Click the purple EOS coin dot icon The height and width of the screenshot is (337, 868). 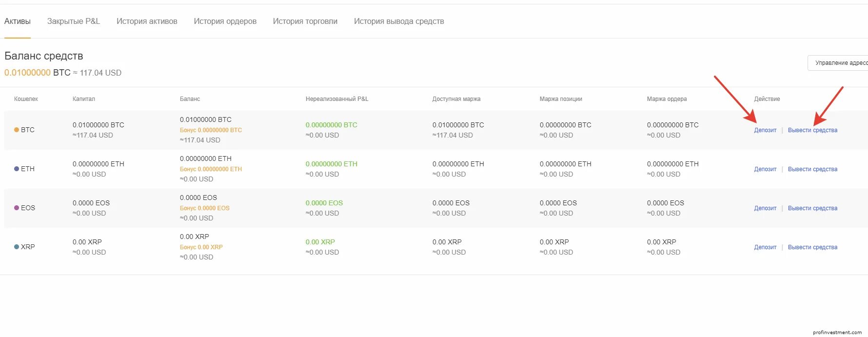pos(17,208)
